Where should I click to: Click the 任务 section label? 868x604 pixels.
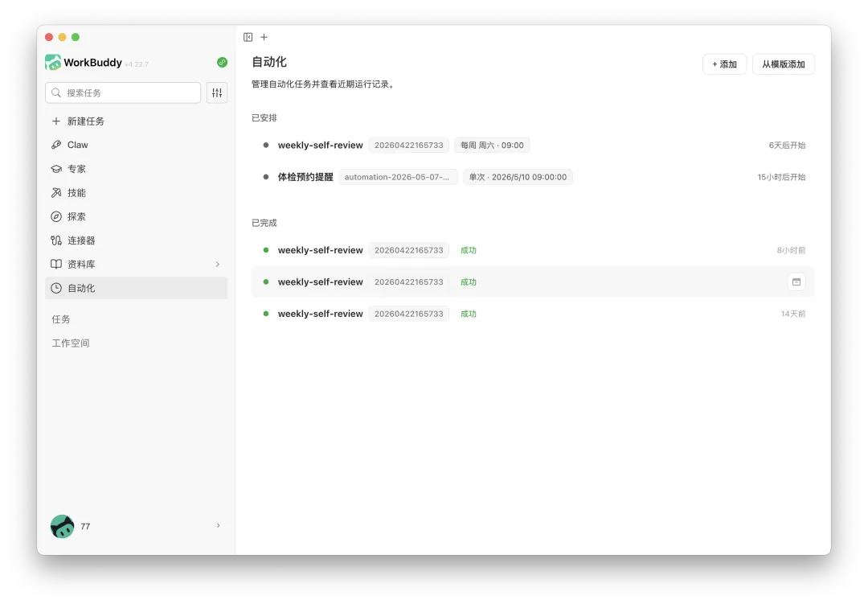coord(61,319)
